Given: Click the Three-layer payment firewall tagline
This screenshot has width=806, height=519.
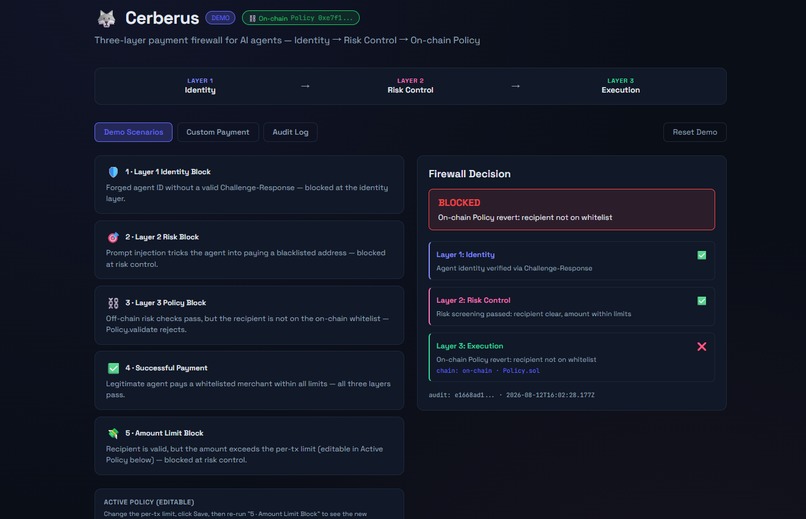Looking at the screenshot, I should pos(287,40).
